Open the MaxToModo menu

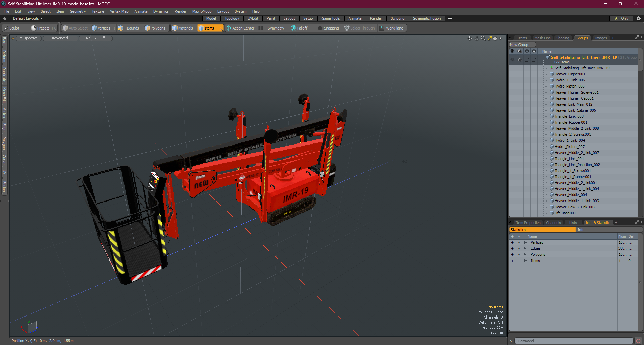[x=202, y=11]
